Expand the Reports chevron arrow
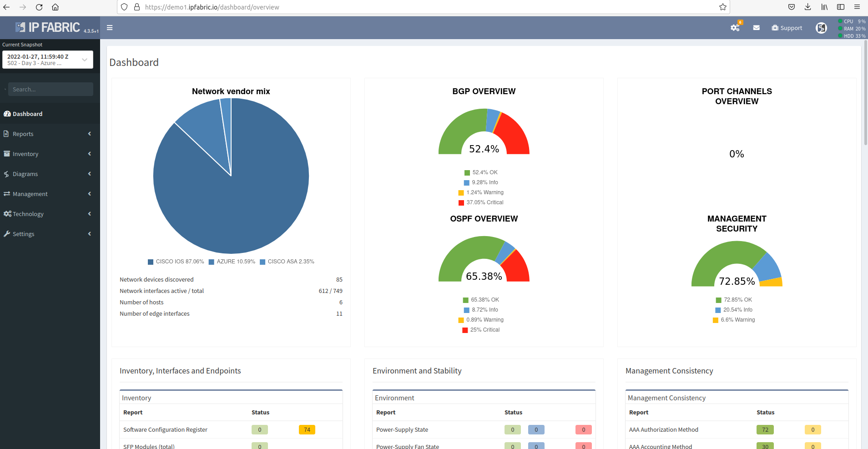This screenshot has width=868, height=449. pyautogui.click(x=90, y=134)
